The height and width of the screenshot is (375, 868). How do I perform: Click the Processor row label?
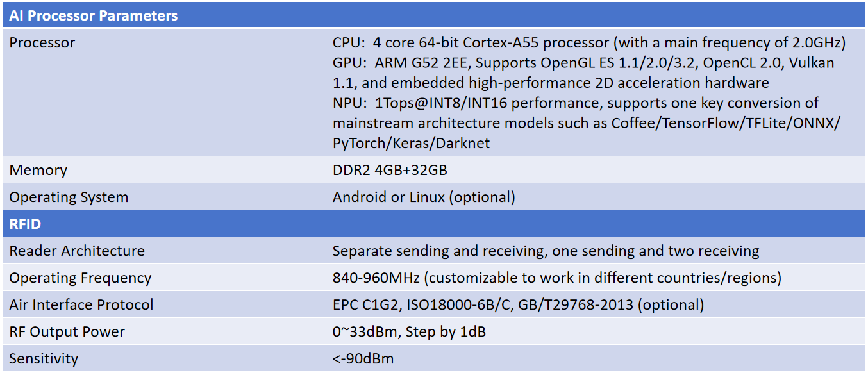(x=42, y=43)
